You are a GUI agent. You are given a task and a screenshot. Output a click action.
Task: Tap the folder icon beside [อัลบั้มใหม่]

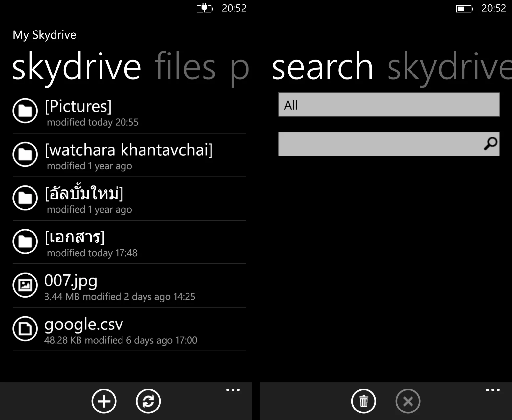pos(25,198)
